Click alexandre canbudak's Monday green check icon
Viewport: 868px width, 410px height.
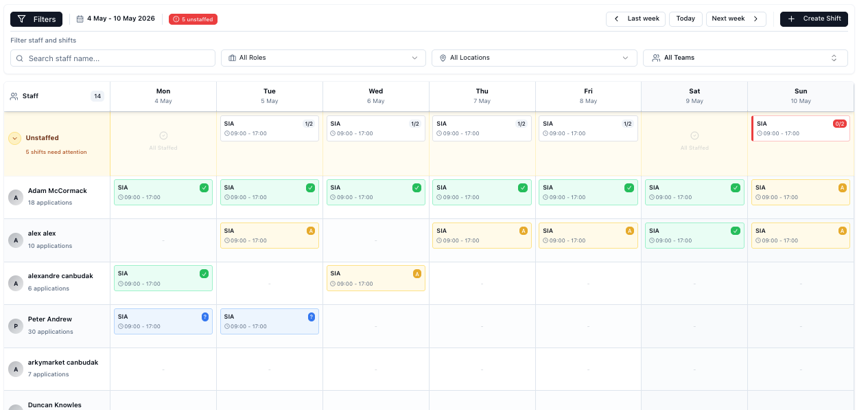204,273
